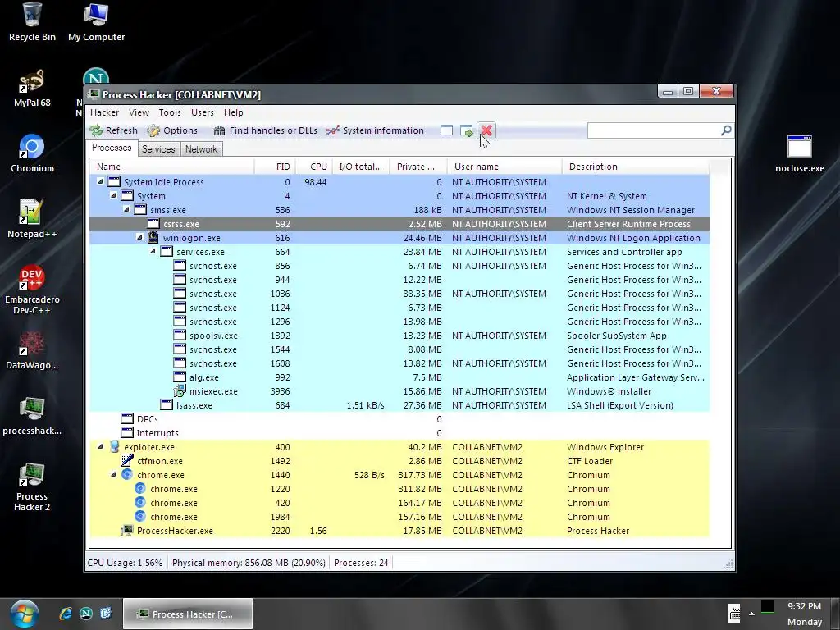This screenshot has height=630, width=840.
Task: Open the Recycle Bin desktop icon
Action: pos(32,22)
